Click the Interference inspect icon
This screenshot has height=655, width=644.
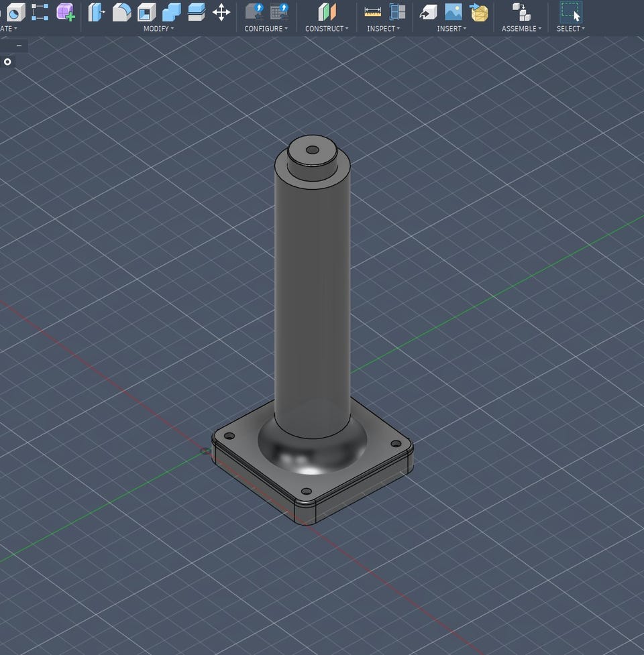pos(397,11)
